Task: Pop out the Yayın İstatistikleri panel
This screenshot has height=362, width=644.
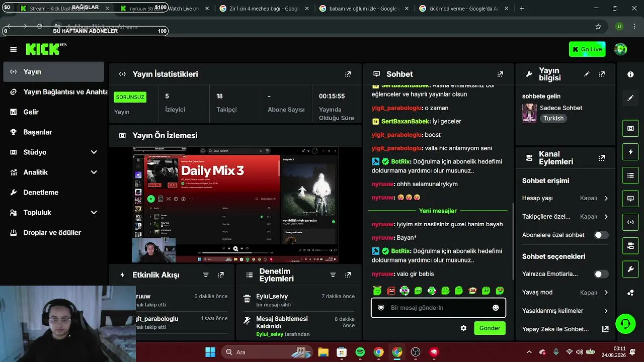Action: (x=348, y=74)
